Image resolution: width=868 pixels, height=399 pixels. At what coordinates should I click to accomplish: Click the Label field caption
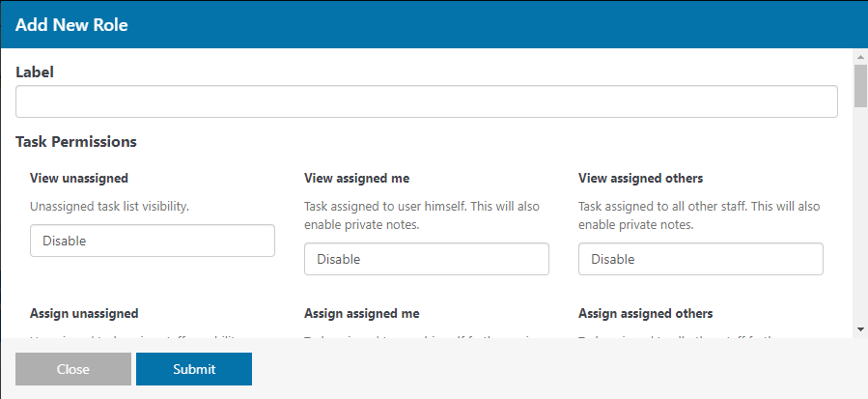[35, 72]
